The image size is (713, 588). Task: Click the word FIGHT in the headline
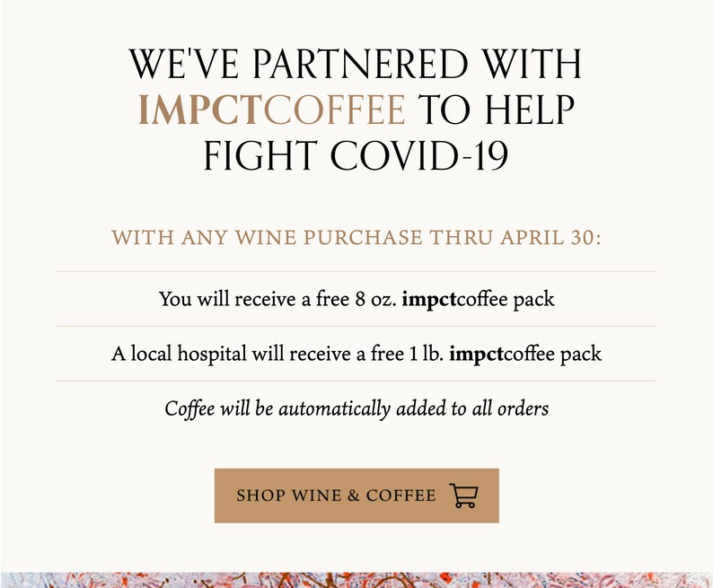(260, 155)
